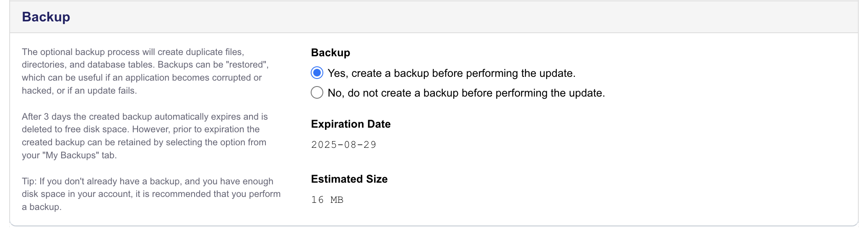Click the "Yes, create a backup before performing" label text
The width and height of the screenshot is (868, 236).
tap(451, 73)
